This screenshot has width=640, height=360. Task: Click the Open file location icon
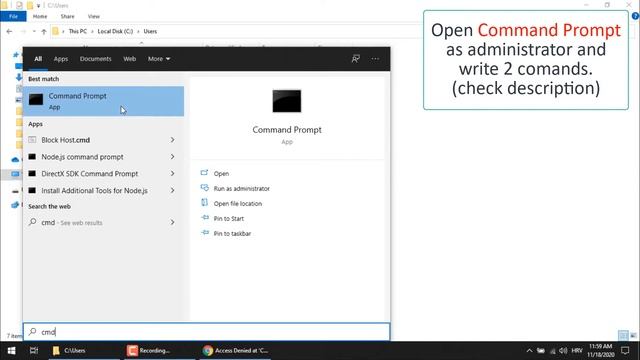(204, 202)
